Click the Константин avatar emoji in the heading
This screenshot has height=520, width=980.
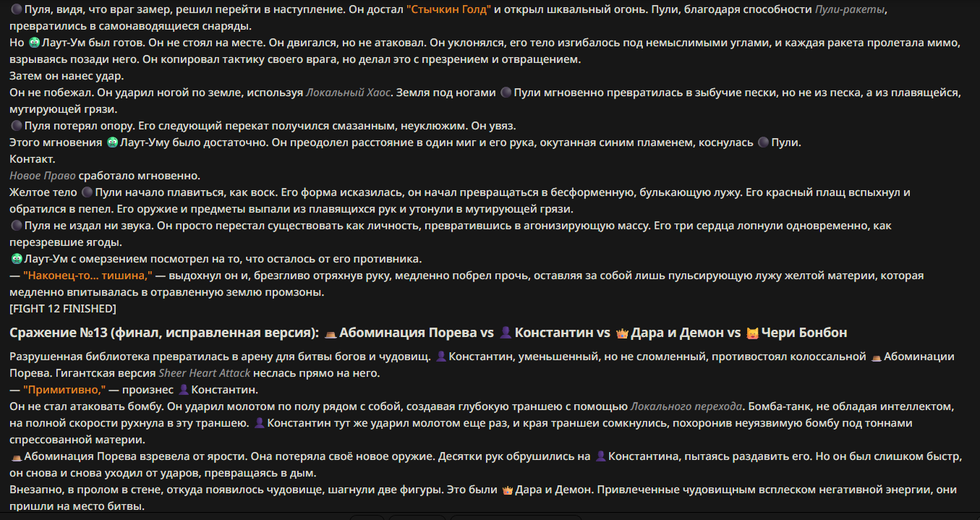pos(506,333)
